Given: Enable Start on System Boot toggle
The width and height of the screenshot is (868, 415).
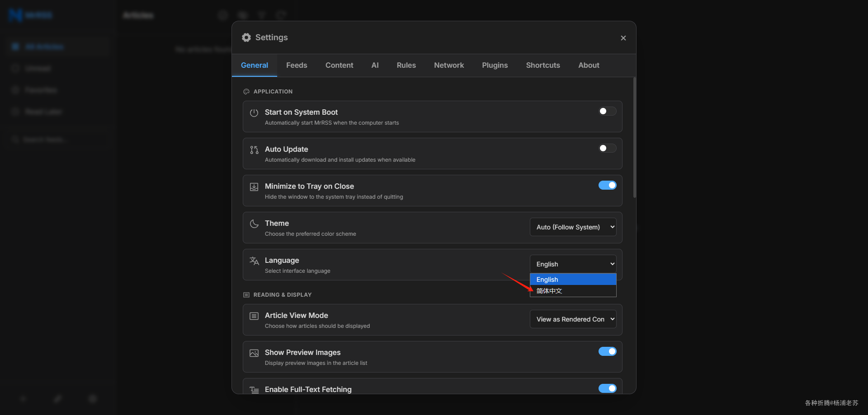Looking at the screenshot, I should coord(607,112).
